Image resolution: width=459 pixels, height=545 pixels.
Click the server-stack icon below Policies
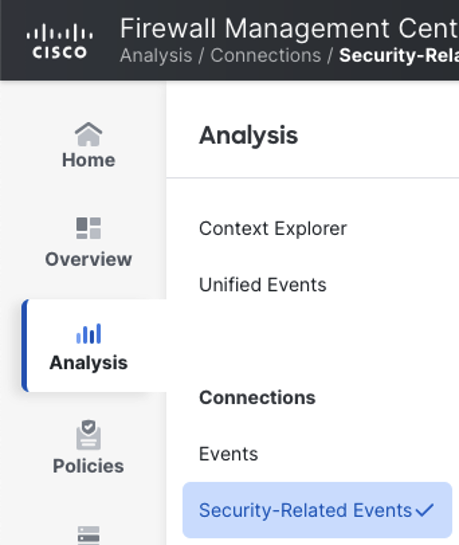[x=89, y=535]
